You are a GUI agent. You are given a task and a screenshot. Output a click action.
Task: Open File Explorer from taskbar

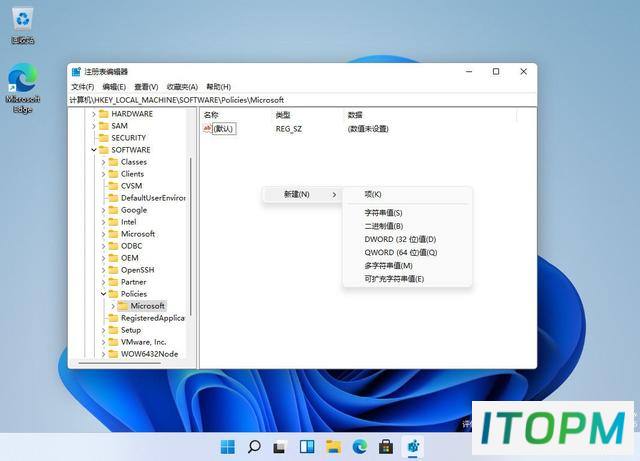pyautogui.click(x=333, y=447)
